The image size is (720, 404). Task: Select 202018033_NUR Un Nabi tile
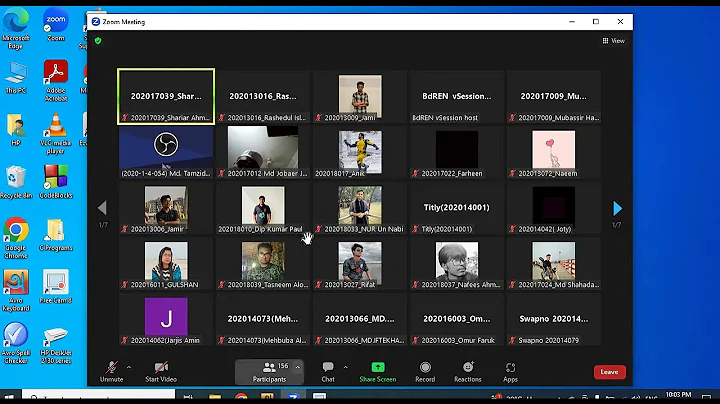coord(360,208)
